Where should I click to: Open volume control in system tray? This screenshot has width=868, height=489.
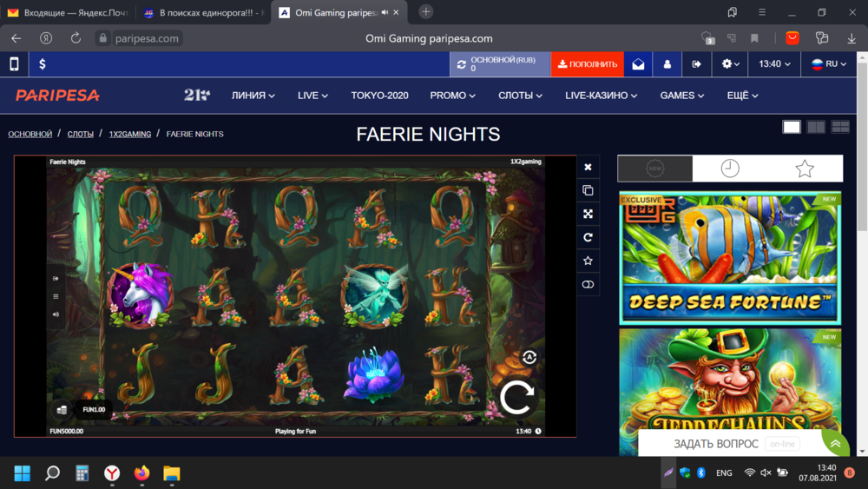point(766,473)
